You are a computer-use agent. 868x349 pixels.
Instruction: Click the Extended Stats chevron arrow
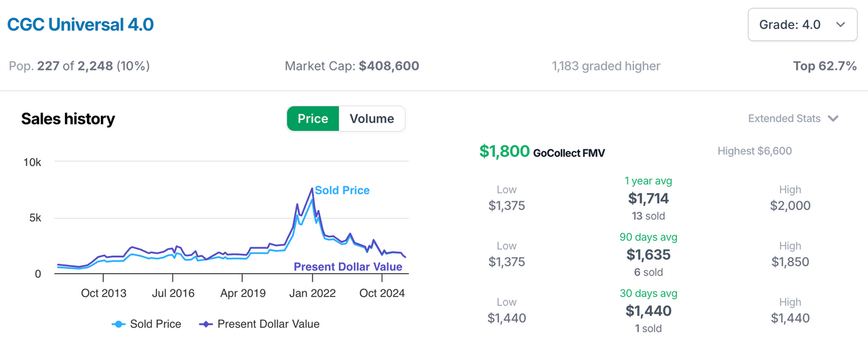[833, 119]
